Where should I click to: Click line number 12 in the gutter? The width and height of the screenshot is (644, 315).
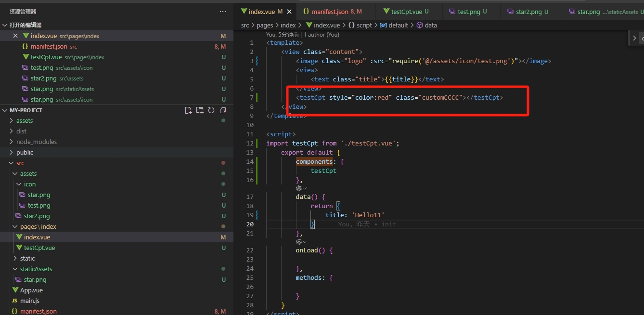pyautogui.click(x=250, y=144)
